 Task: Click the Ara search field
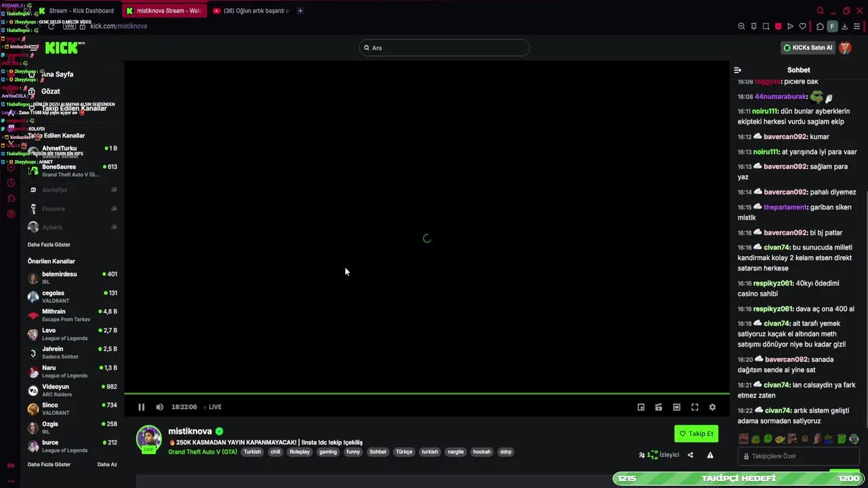444,47
